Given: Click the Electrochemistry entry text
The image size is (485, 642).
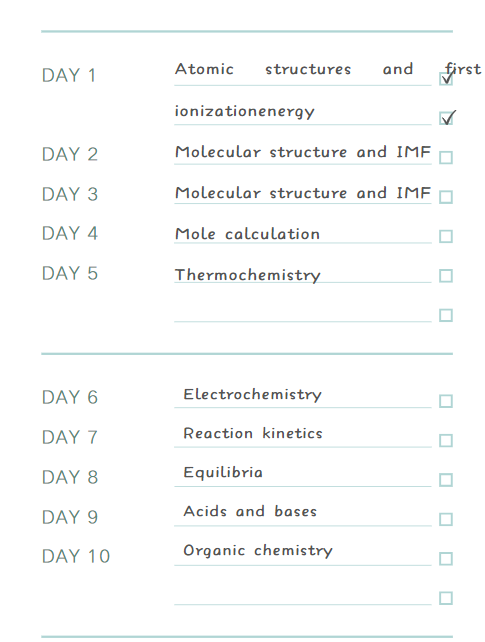Looking at the screenshot, I should (x=253, y=395).
